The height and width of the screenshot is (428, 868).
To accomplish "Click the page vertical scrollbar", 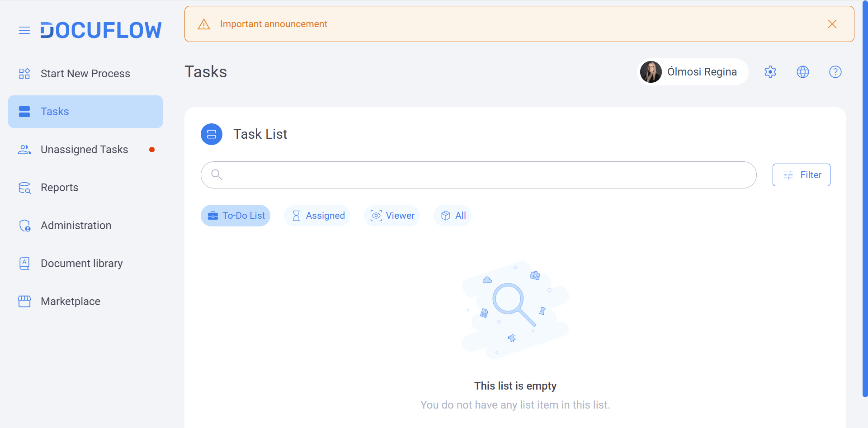I will tap(865, 199).
